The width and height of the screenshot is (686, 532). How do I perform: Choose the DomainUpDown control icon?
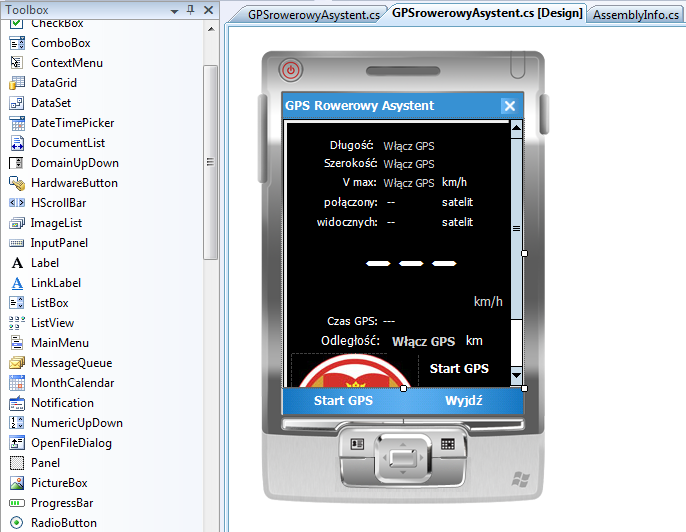[x=17, y=163]
